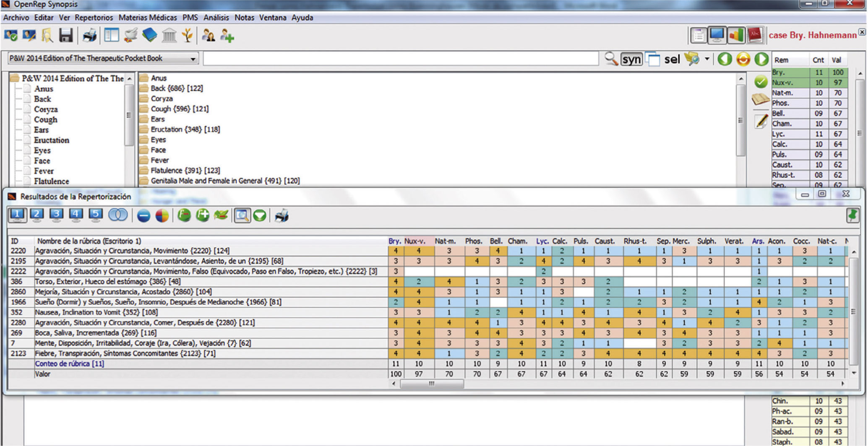The height and width of the screenshot is (446, 868).
Task: Click the Conteo de rúbrica [11] link
Action: coord(70,364)
